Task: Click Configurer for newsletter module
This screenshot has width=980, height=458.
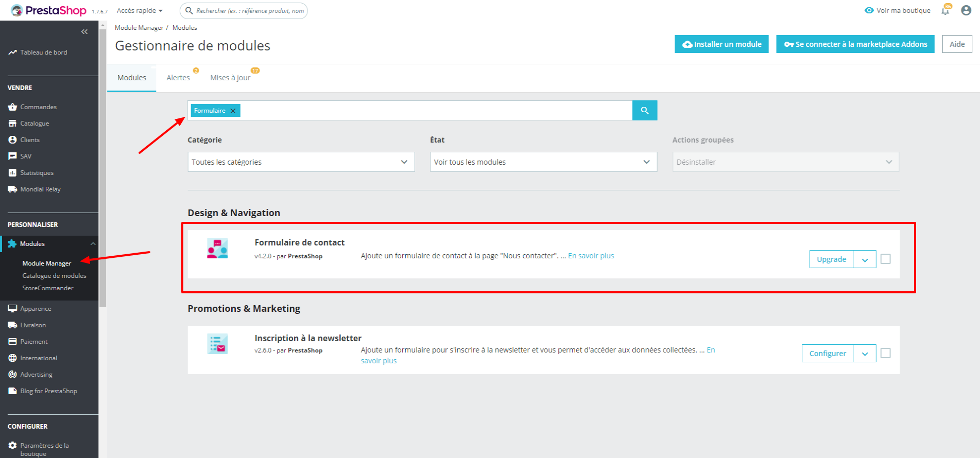Action: [x=828, y=354]
